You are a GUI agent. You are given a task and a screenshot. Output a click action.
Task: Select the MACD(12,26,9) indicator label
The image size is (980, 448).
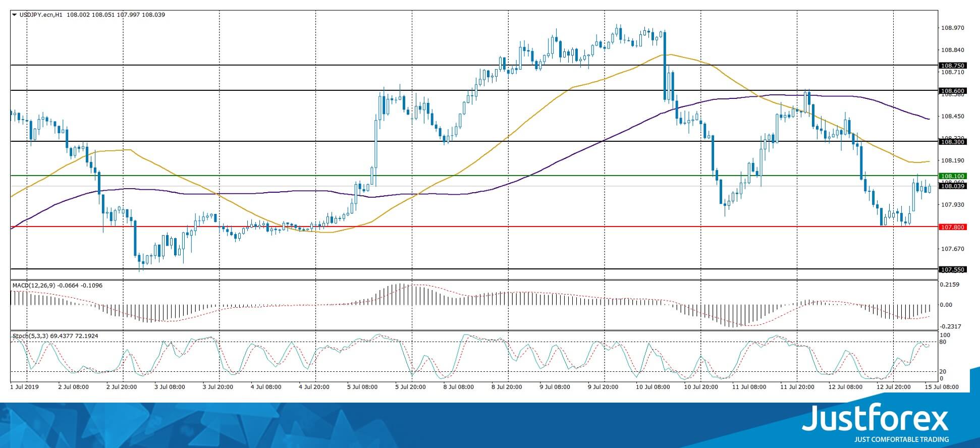click(34, 286)
